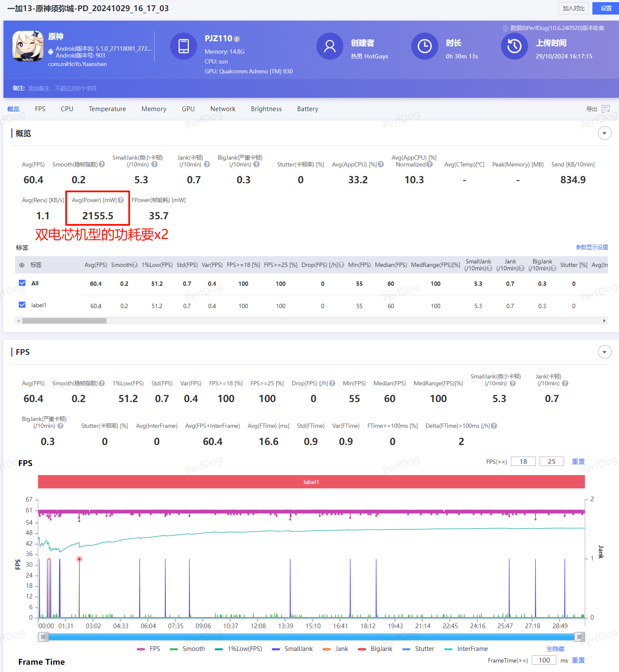This screenshot has width=619, height=672.
Task: Toggle InterFrame series in chart legend
Action: pos(466,649)
